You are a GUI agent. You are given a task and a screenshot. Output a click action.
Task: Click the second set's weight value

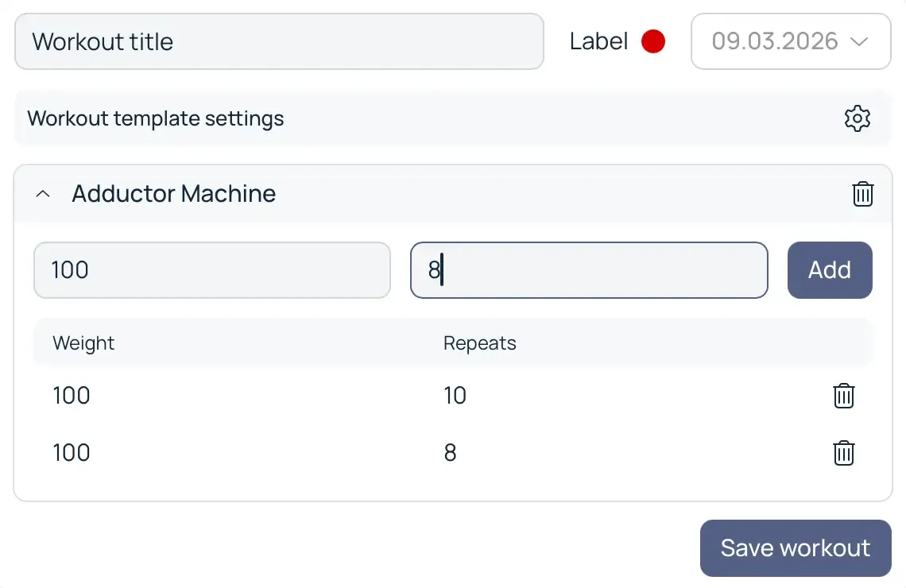tap(72, 453)
